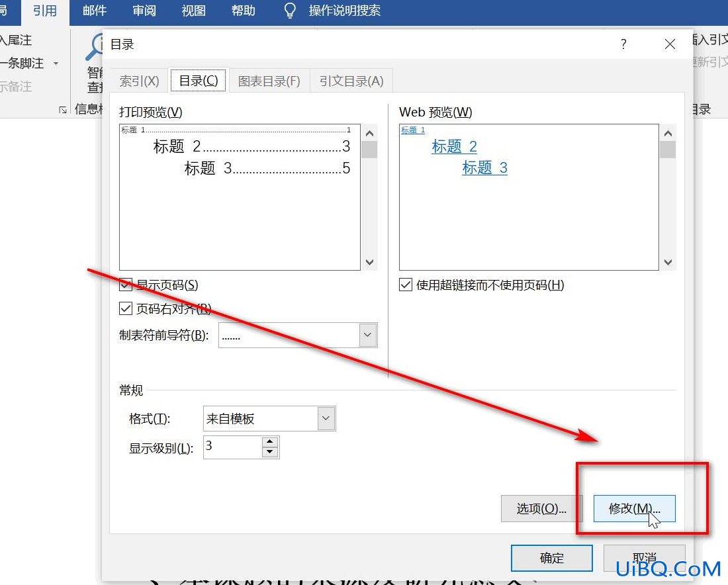Switch to the 索引 tab
Viewport: 728px width, 585px height.
pos(139,81)
